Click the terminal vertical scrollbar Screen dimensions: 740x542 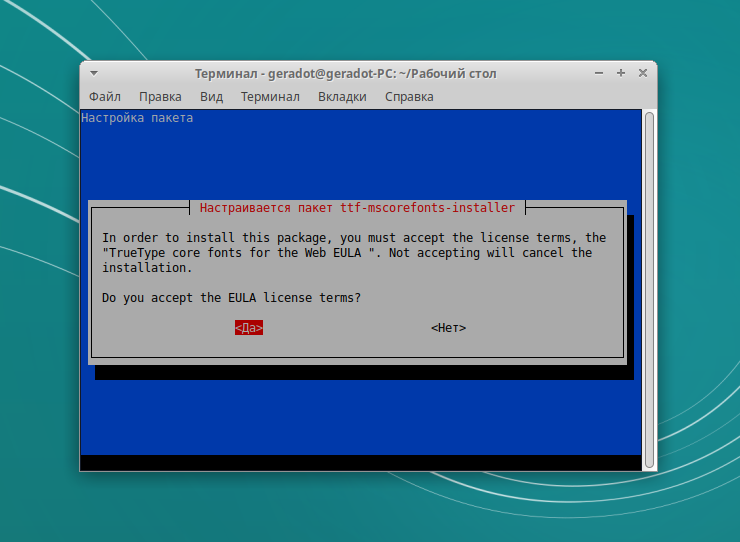point(649,290)
